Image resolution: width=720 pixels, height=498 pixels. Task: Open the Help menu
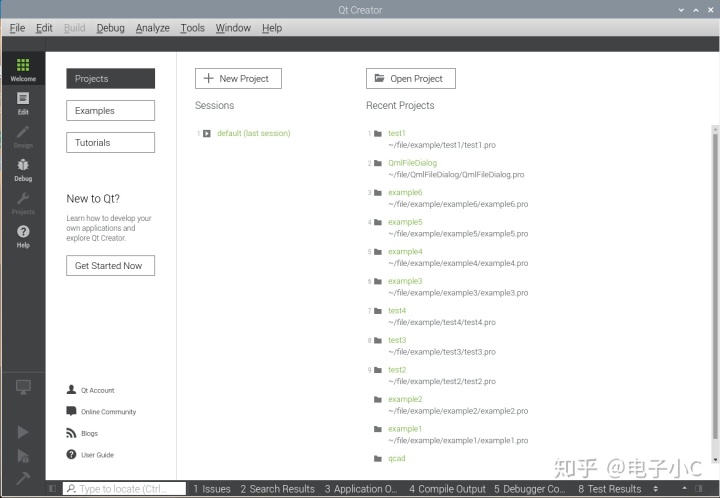(272, 28)
